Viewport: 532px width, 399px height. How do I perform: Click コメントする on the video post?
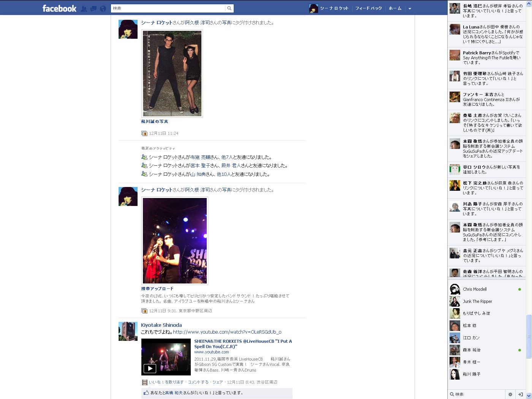[198, 382]
